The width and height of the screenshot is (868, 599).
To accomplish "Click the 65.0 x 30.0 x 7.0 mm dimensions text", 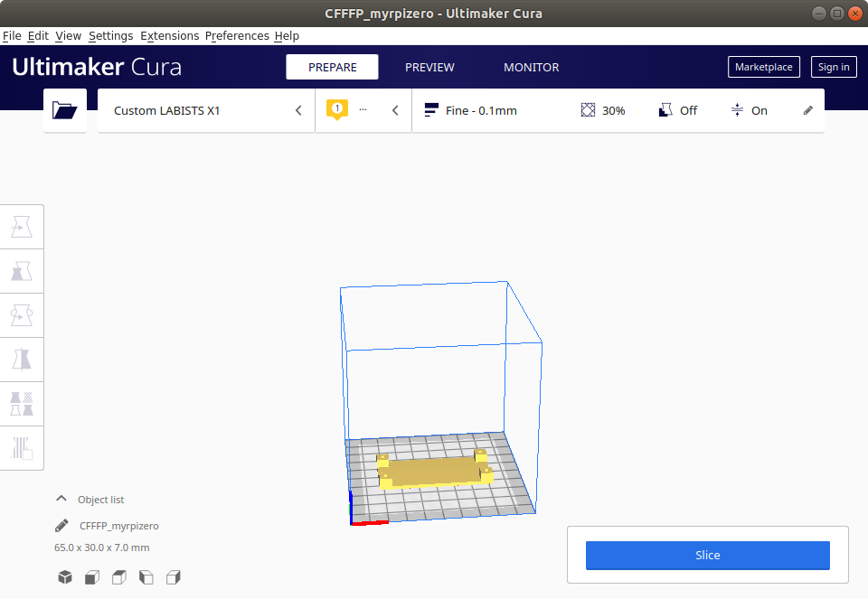I will [x=102, y=548].
